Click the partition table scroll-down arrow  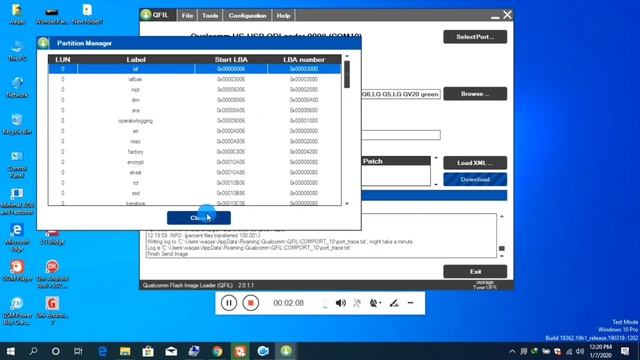(x=347, y=204)
